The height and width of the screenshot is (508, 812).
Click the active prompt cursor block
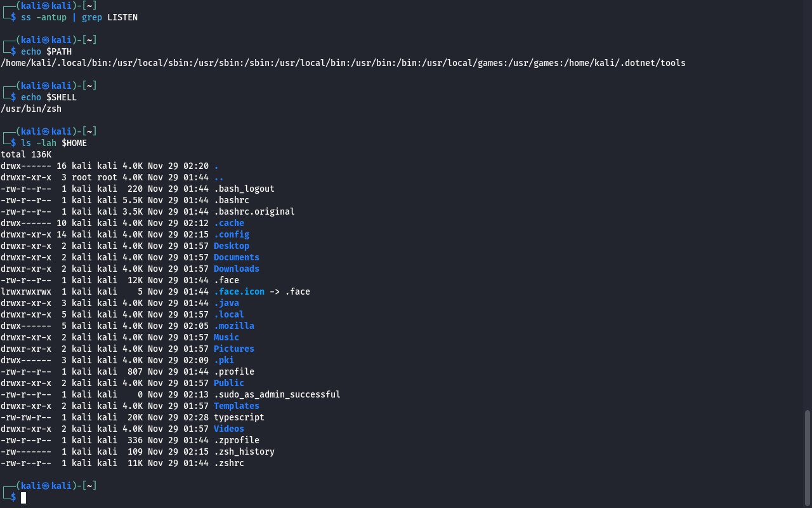click(x=23, y=498)
